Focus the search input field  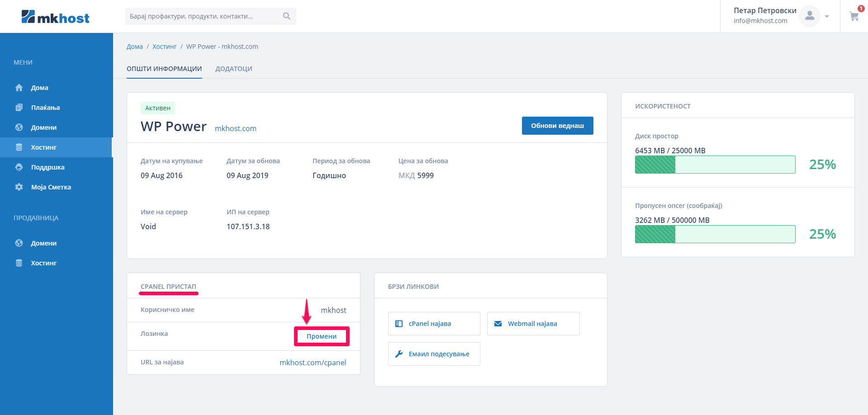[204, 16]
